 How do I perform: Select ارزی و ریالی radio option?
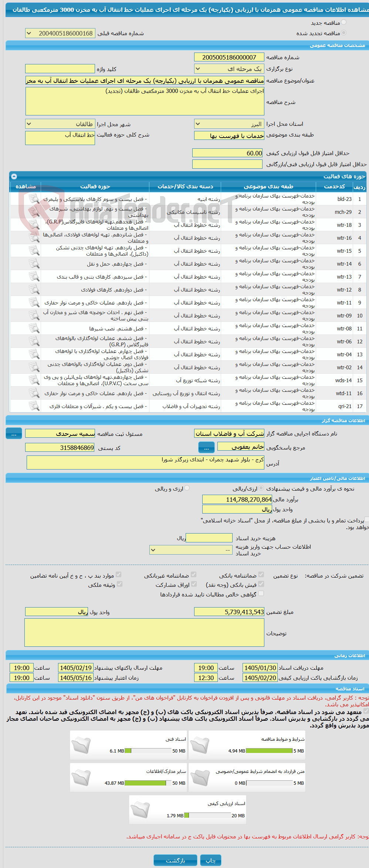(187, 488)
